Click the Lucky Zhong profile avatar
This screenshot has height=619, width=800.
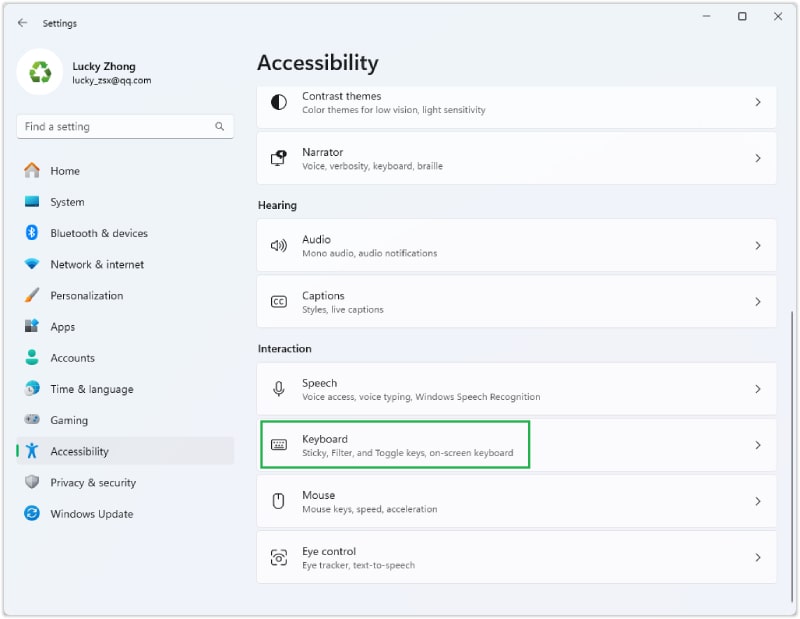point(40,72)
